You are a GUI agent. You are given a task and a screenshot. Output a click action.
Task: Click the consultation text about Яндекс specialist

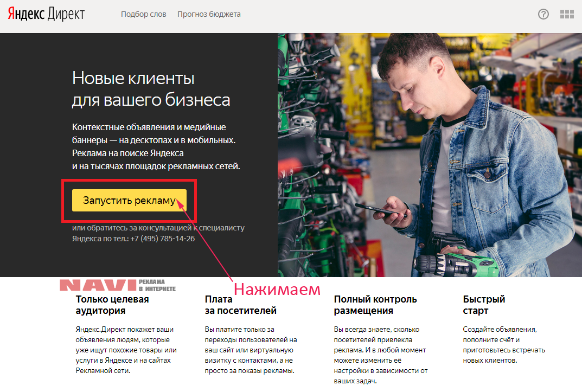tap(158, 233)
